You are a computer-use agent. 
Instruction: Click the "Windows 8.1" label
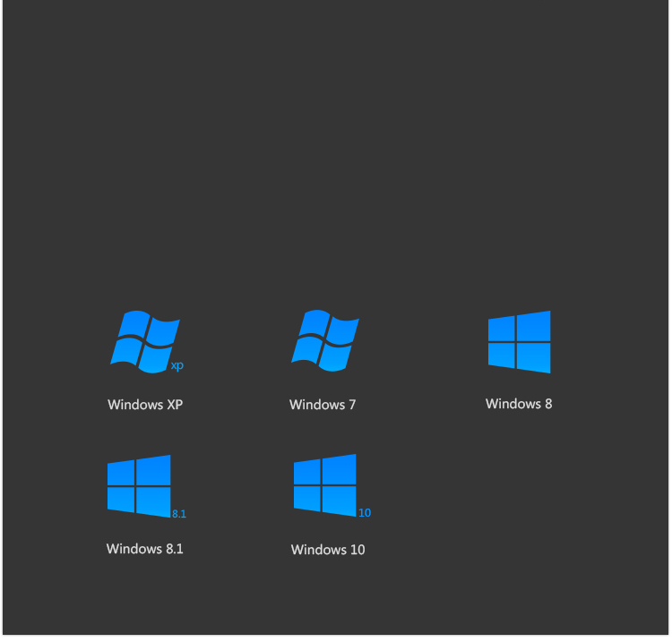click(145, 549)
